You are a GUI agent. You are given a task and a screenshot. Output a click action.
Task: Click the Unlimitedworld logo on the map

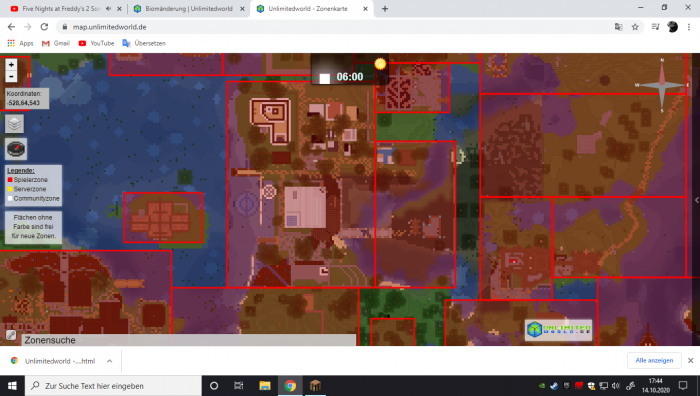(558, 330)
